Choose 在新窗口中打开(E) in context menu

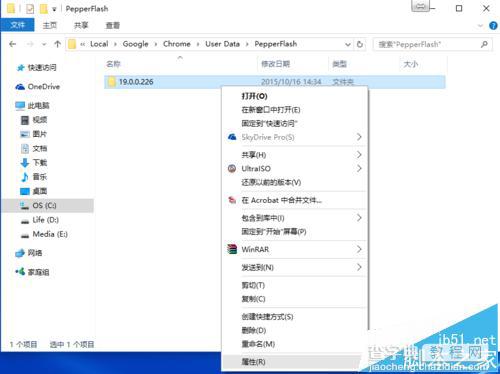point(295,110)
